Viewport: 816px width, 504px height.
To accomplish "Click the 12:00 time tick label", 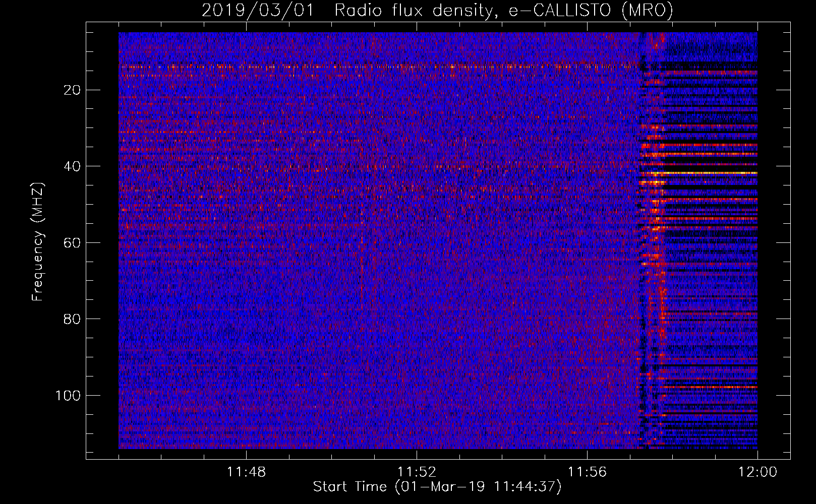I will click(x=757, y=472).
